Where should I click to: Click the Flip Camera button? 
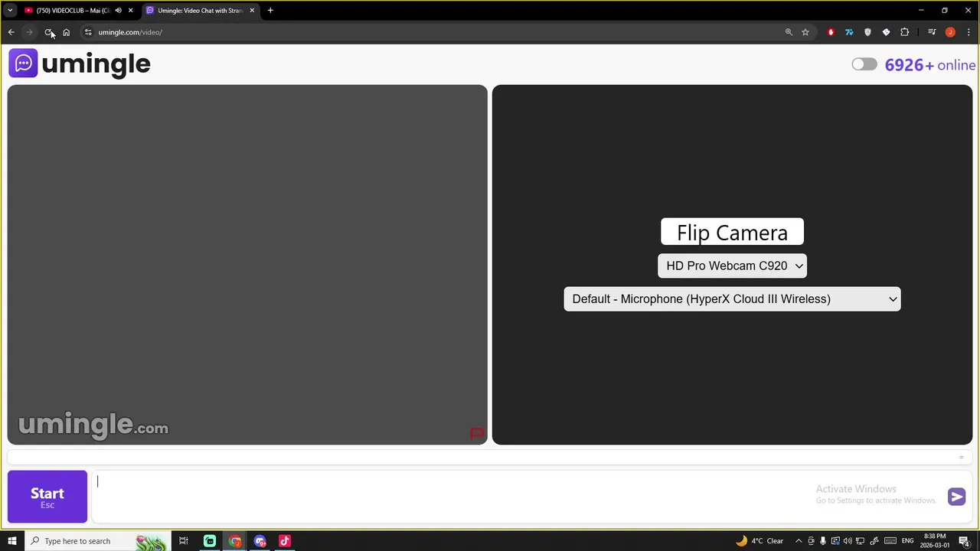tap(732, 233)
